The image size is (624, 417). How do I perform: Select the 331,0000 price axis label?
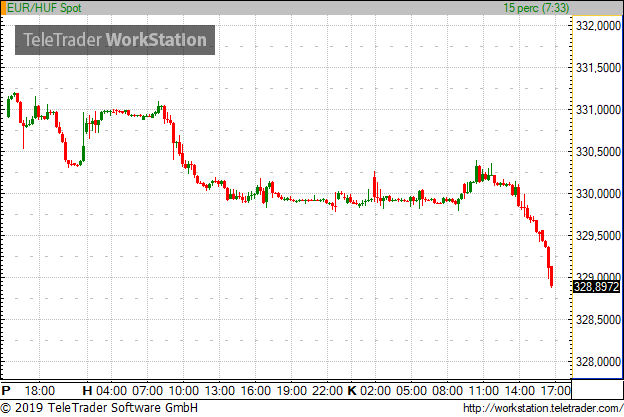click(x=598, y=110)
